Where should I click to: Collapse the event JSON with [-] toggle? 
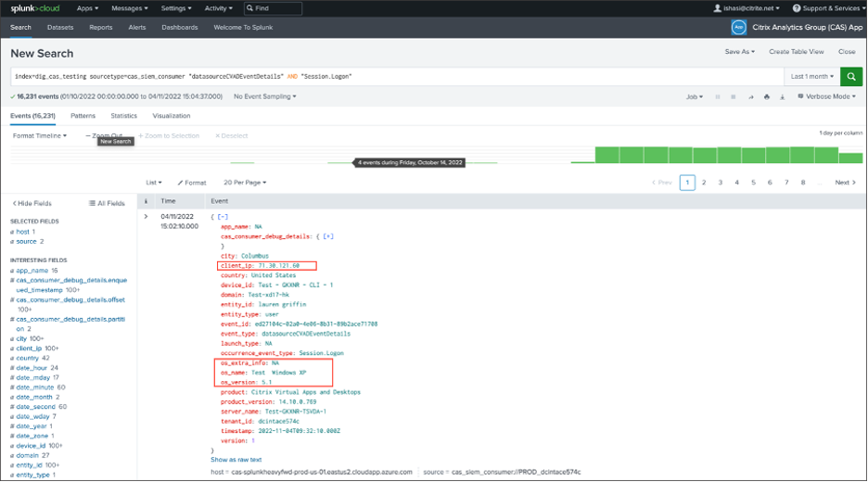[222, 216]
